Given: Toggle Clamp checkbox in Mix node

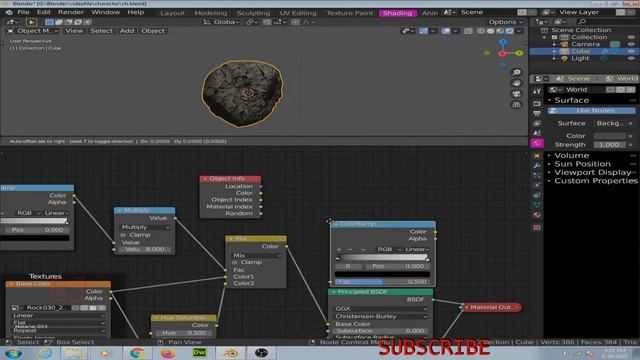Looking at the screenshot, I should 235,262.
